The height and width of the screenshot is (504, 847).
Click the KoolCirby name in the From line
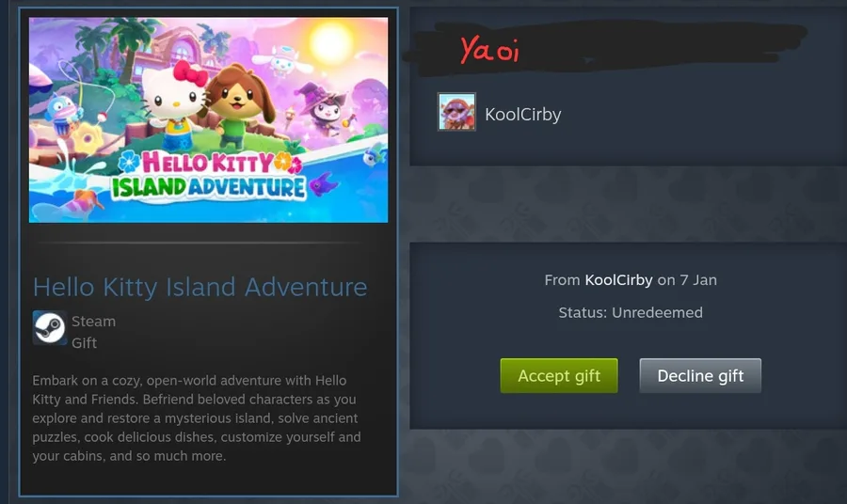click(x=619, y=280)
